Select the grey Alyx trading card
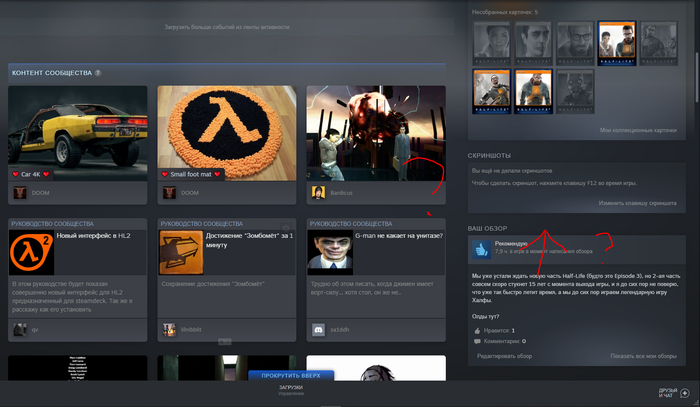The width and height of the screenshot is (700, 407). pos(492,43)
